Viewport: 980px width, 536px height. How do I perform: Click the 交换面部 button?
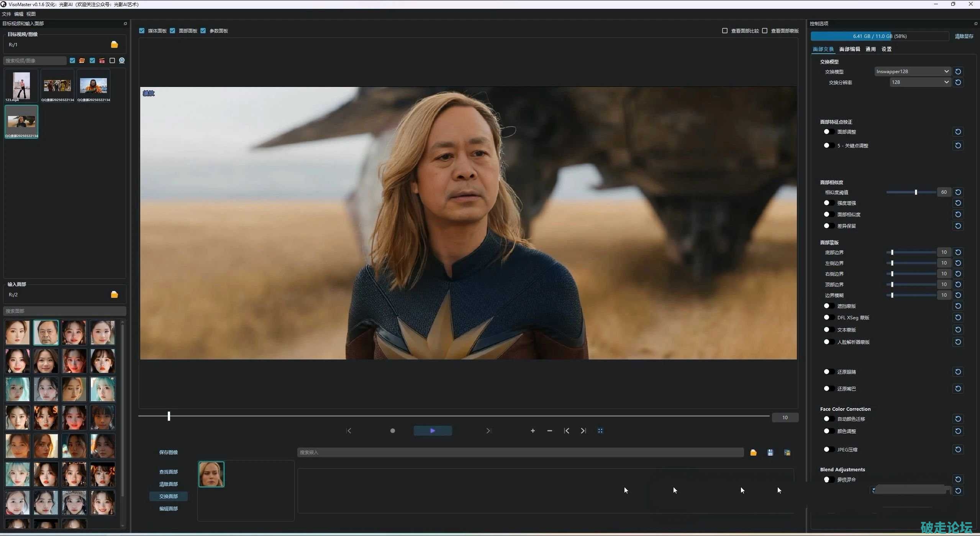pyautogui.click(x=169, y=496)
